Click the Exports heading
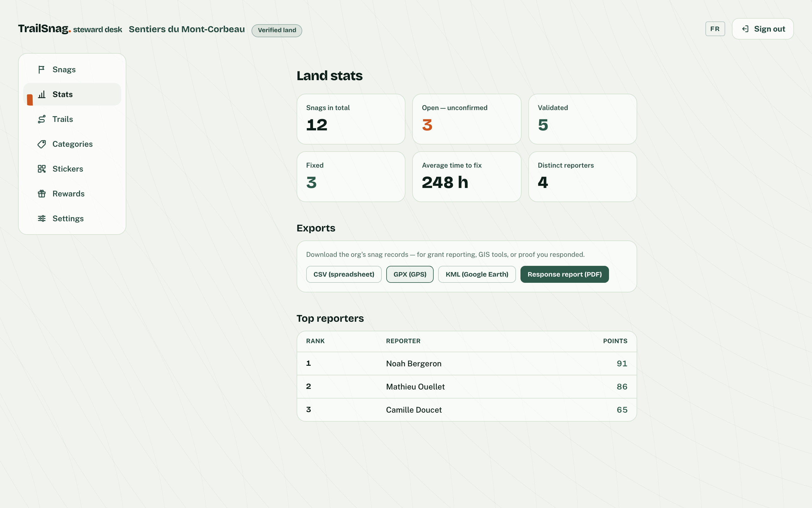812x508 pixels. pos(316,229)
